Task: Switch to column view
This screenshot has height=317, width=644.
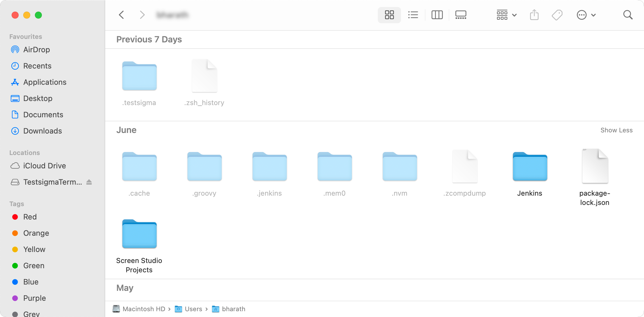Action: [x=437, y=15]
